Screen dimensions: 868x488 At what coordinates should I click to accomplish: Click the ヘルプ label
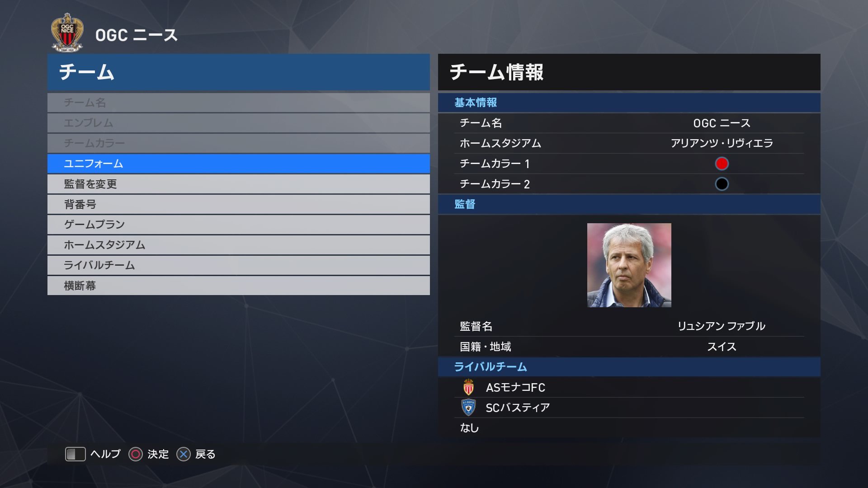(x=106, y=454)
